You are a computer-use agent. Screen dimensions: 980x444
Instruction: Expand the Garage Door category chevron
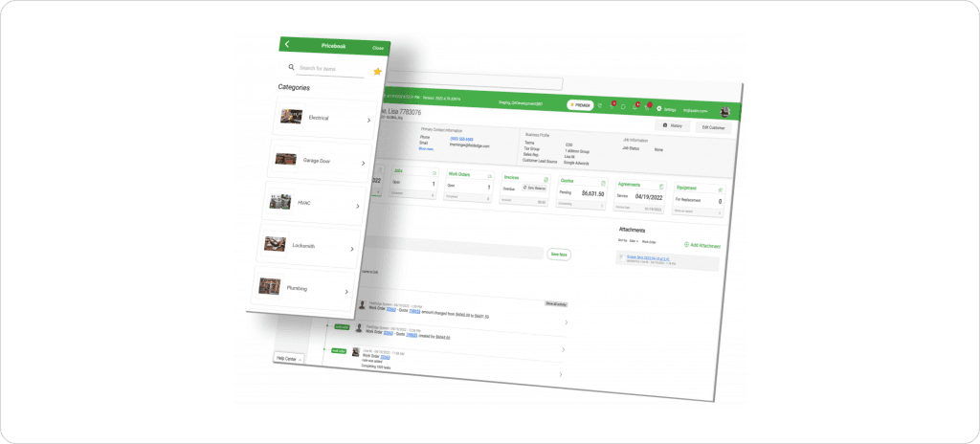[363, 163]
